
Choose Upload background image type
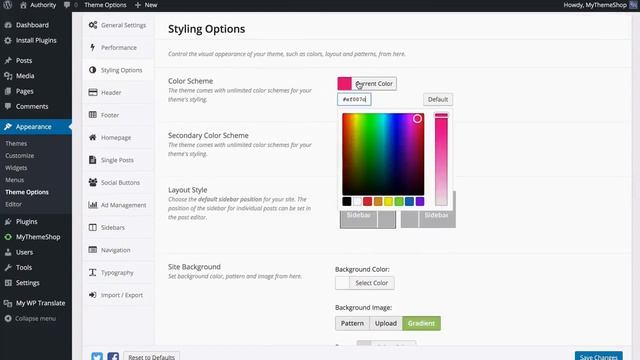pyautogui.click(x=386, y=323)
